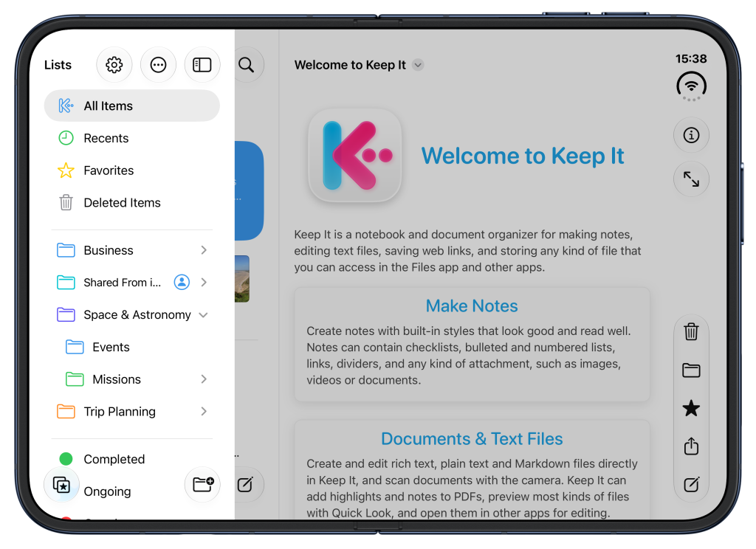Expand the Business folder chevron

(x=204, y=250)
